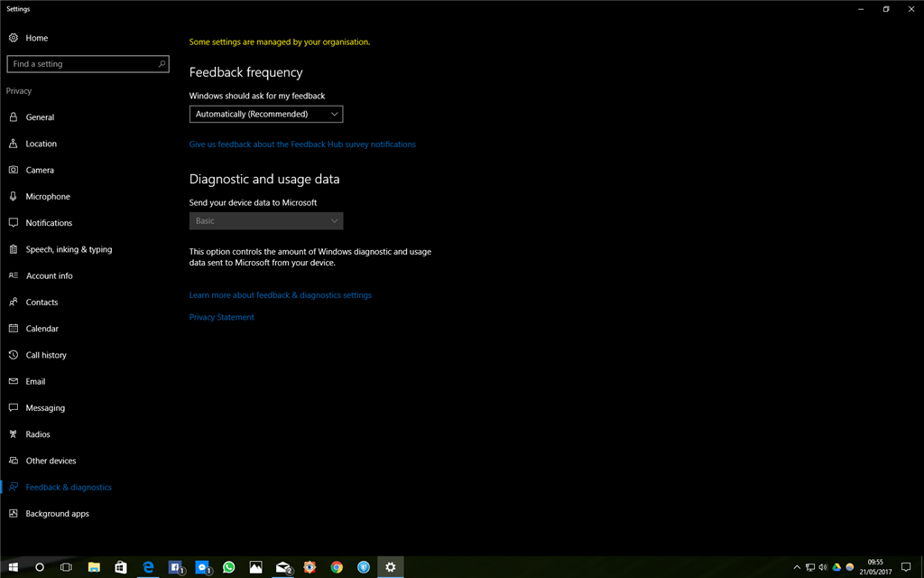Click the Camera icon in the sidebar
Viewport: 924px width, 578px height.
click(x=13, y=170)
